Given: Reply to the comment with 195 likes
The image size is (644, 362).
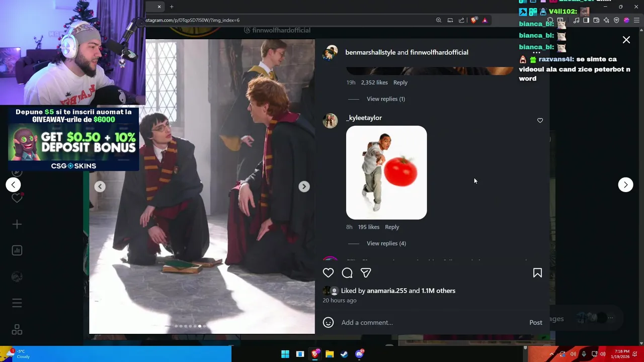Looking at the screenshot, I should click(x=392, y=227).
